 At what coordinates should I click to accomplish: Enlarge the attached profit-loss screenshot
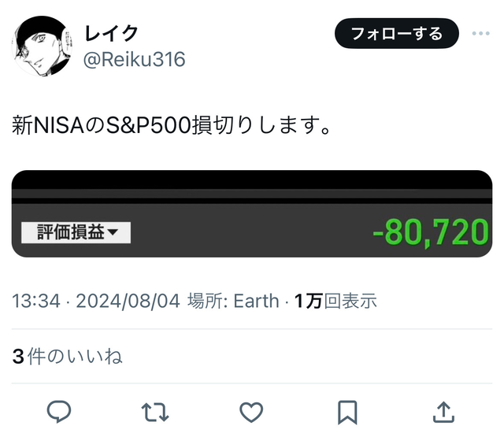click(252, 213)
